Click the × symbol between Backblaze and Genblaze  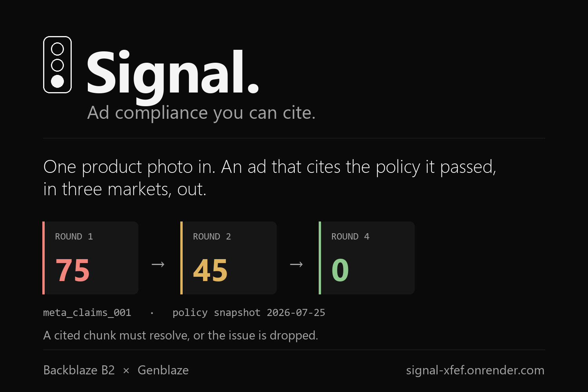tap(126, 371)
